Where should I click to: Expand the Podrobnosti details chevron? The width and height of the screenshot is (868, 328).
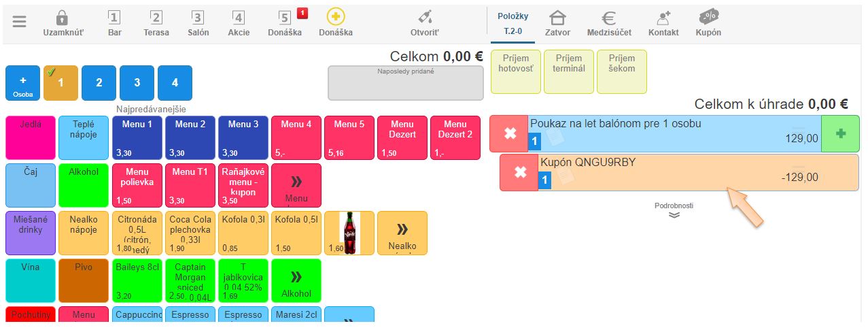click(x=674, y=214)
